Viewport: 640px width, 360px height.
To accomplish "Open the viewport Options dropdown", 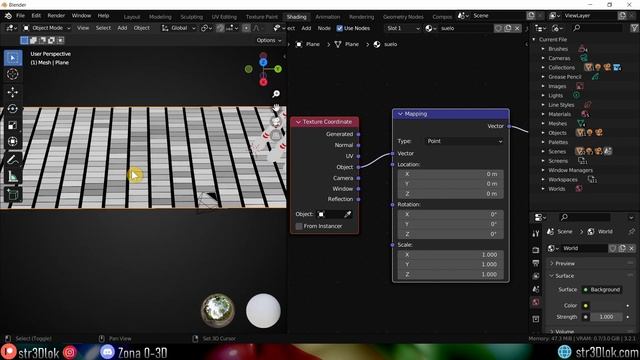I will 269,40.
